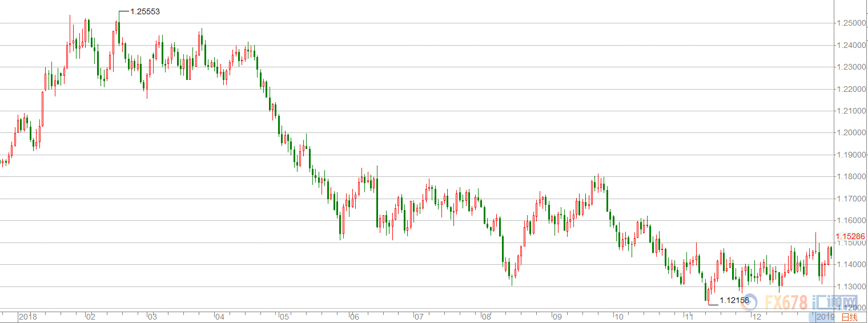Click the 1.13000 price axis label
Viewport: 868px width, 323px height.
click(x=850, y=286)
